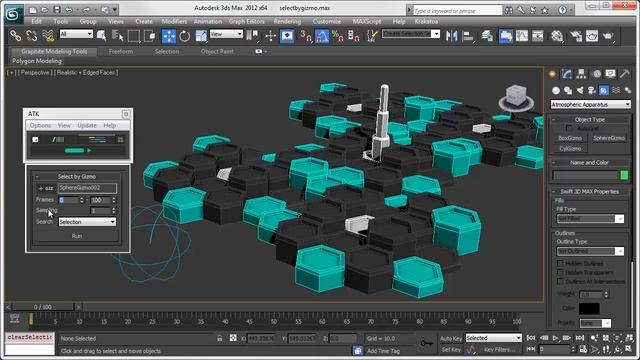This screenshot has width=640, height=360.
Task: Click the Align tool icon
Action: (x=468, y=36)
